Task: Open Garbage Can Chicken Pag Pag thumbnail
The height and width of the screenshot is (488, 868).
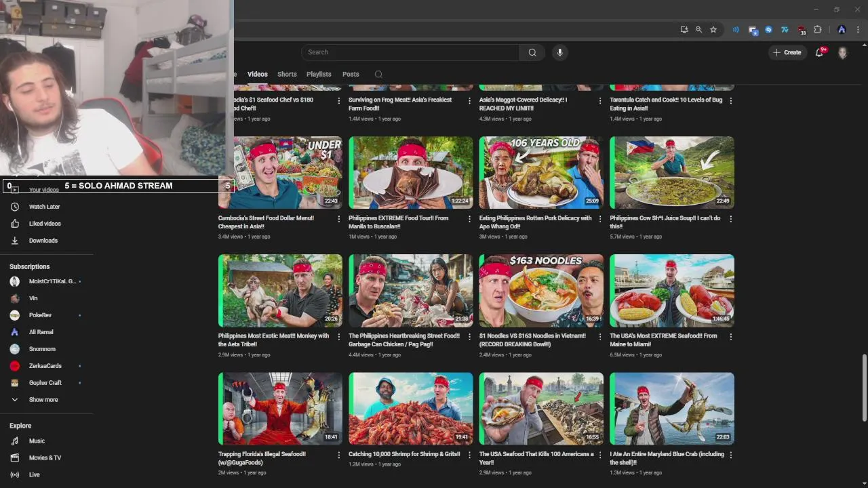Action: [411, 290]
